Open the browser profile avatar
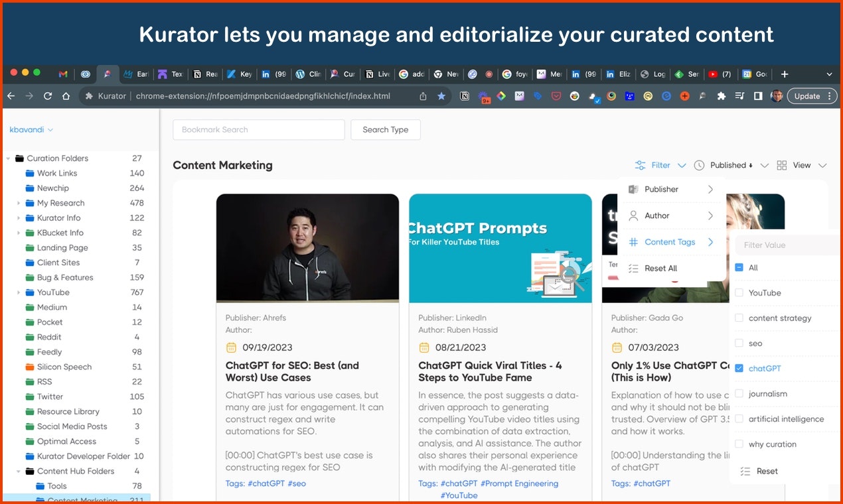Viewport: 843px width, 504px height. 776,96
